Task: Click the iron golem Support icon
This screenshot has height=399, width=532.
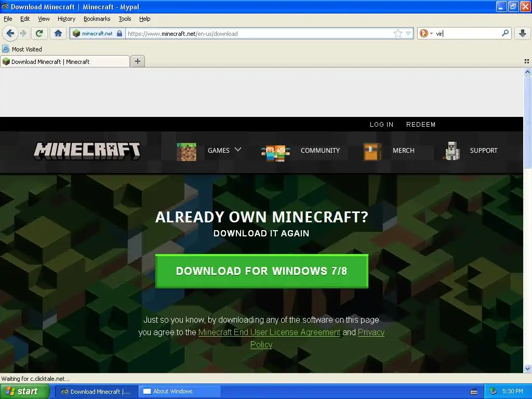Action: [x=451, y=151]
